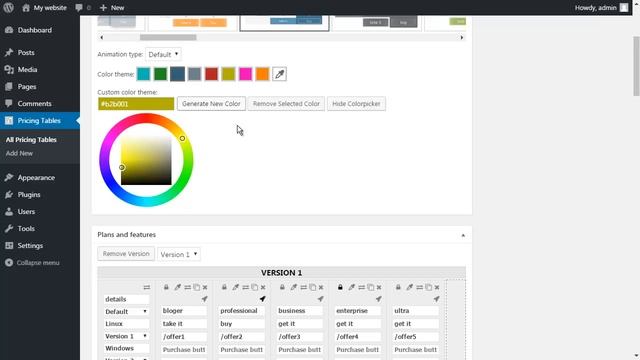Duplicate the professional plan column
This screenshot has height=360, width=640.
click(x=254, y=287)
